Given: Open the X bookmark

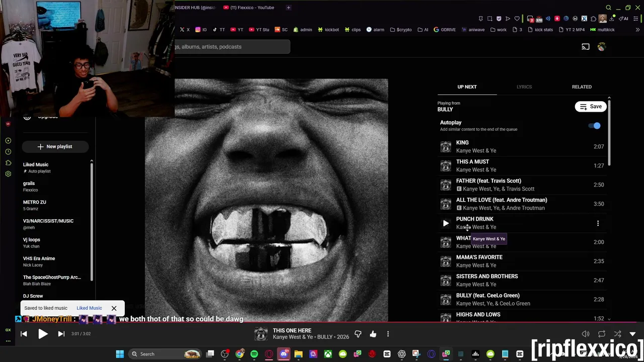Looking at the screenshot, I should tap(185, 30).
